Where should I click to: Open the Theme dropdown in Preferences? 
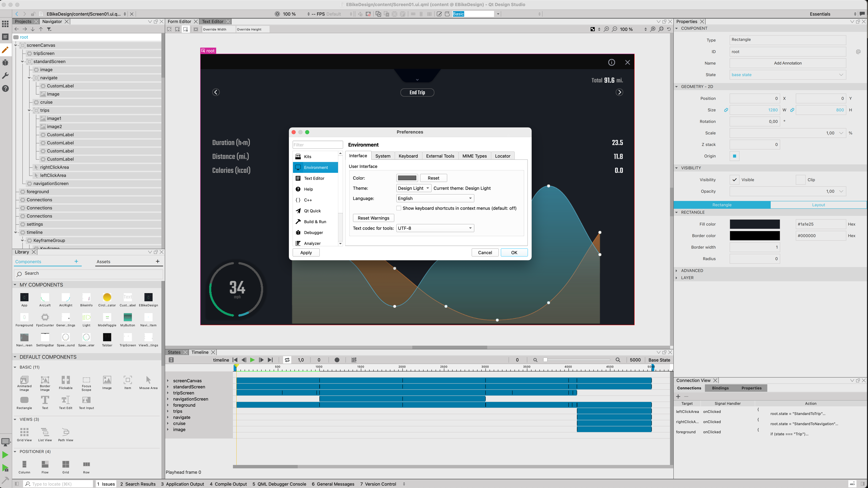pos(413,188)
